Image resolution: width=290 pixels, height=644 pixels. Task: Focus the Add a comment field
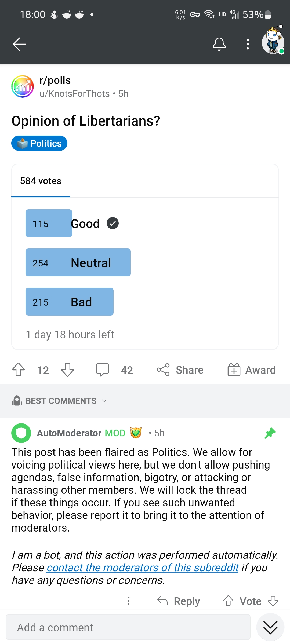coord(128,627)
